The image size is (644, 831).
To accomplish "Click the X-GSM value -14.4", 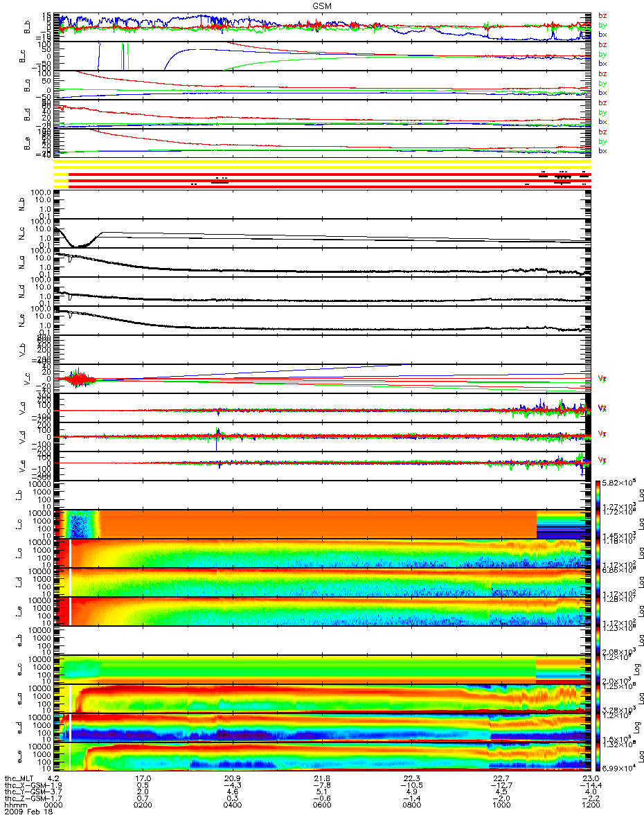I will (x=590, y=787).
